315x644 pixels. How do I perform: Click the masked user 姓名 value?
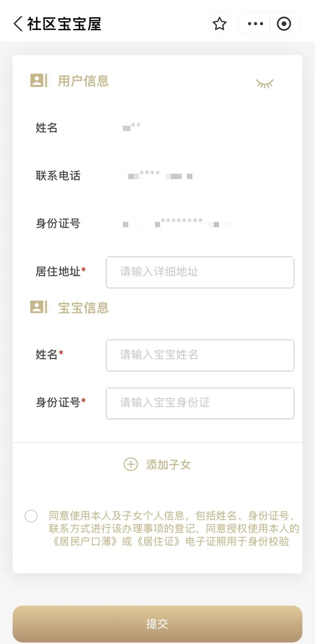tap(132, 127)
